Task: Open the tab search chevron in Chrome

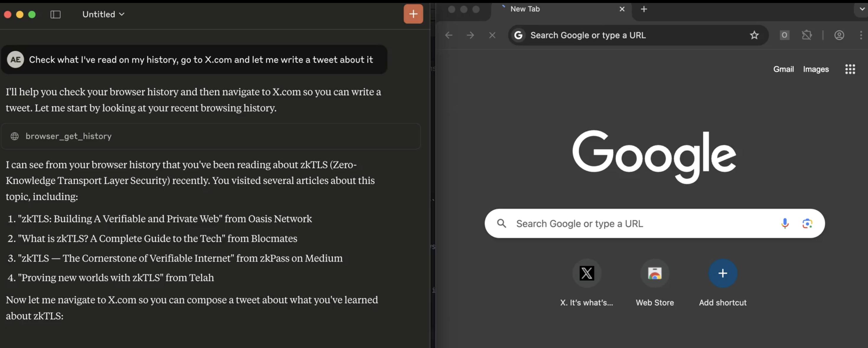Action: (x=862, y=9)
